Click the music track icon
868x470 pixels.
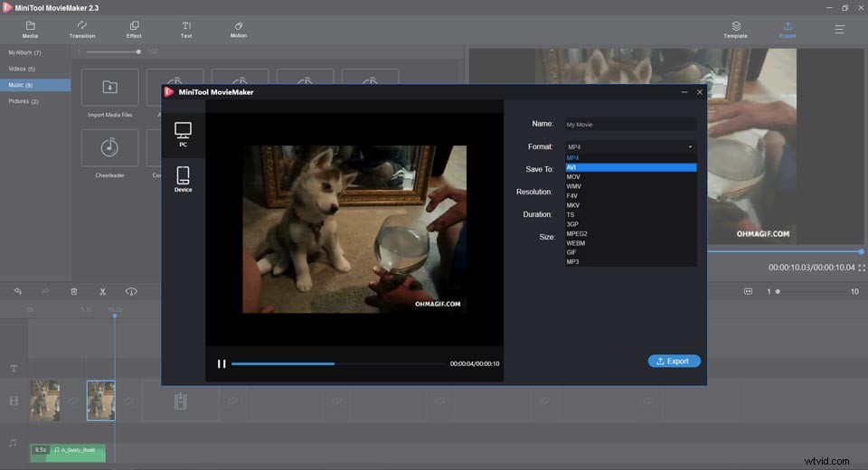[14, 443]
